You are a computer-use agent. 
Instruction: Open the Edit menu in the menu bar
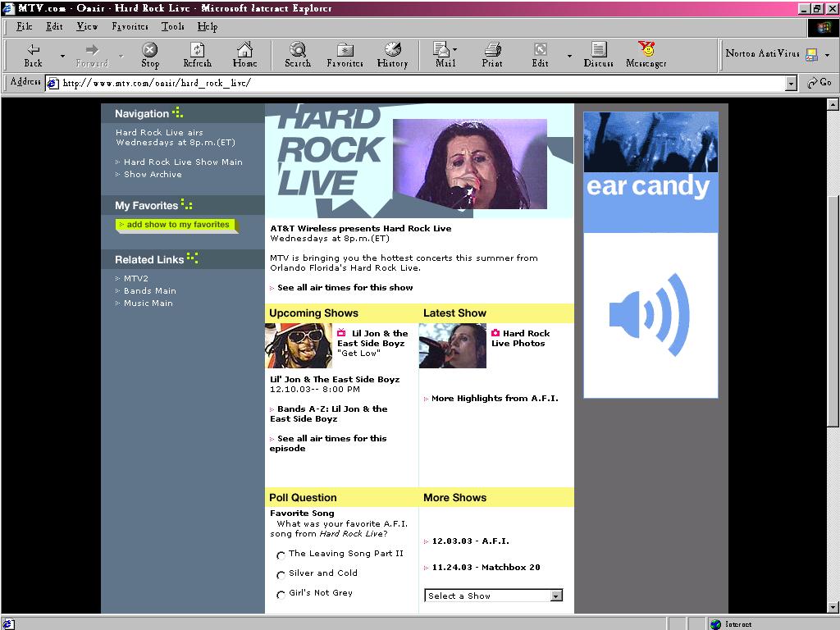click(54, 26)
